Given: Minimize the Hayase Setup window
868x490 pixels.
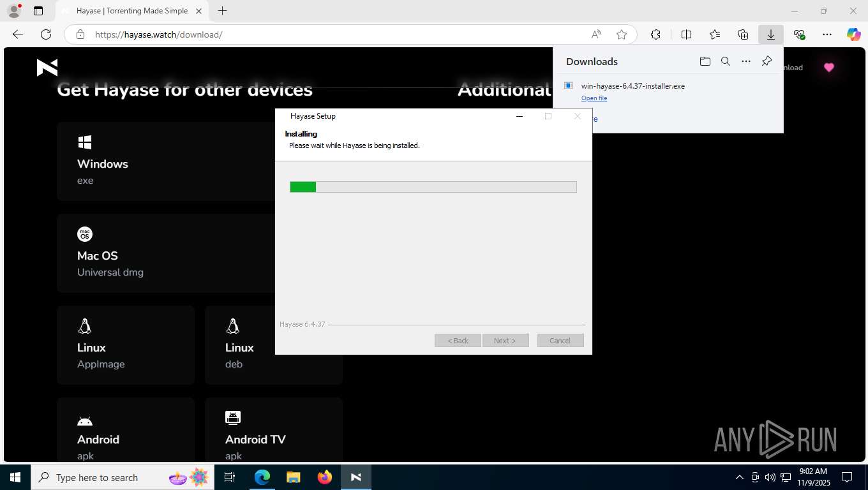Looking at the screenshot, I should point(519,116).
